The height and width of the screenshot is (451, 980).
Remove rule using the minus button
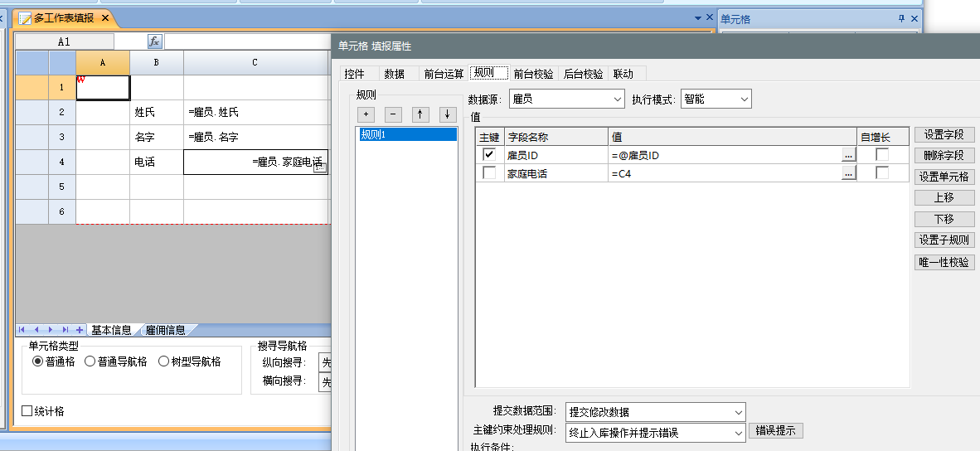click(394, 114)
